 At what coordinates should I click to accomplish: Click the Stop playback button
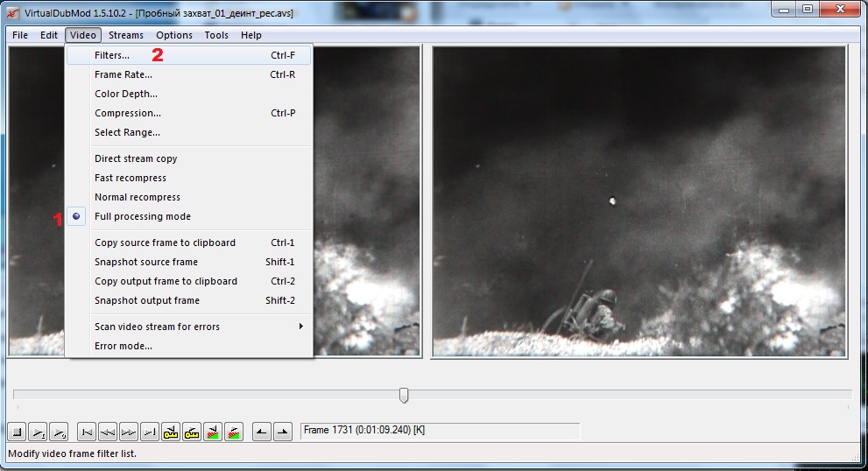18,432
